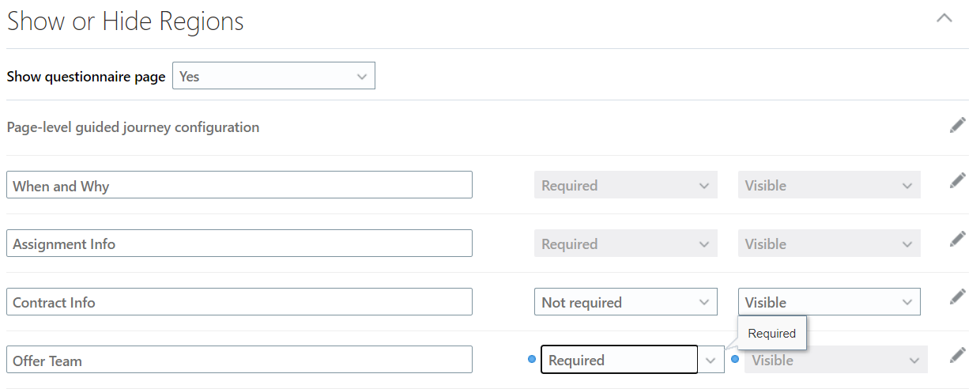Click blue dot beside Offer Team Required
This screenshot has width=980, height=389.
tap(531, 360)
